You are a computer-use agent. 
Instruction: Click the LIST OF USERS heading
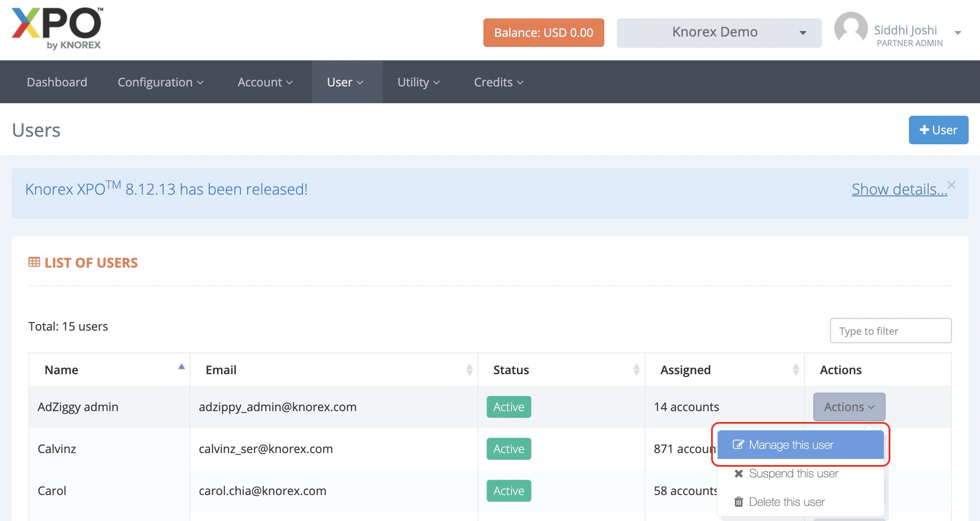[91, 263]
